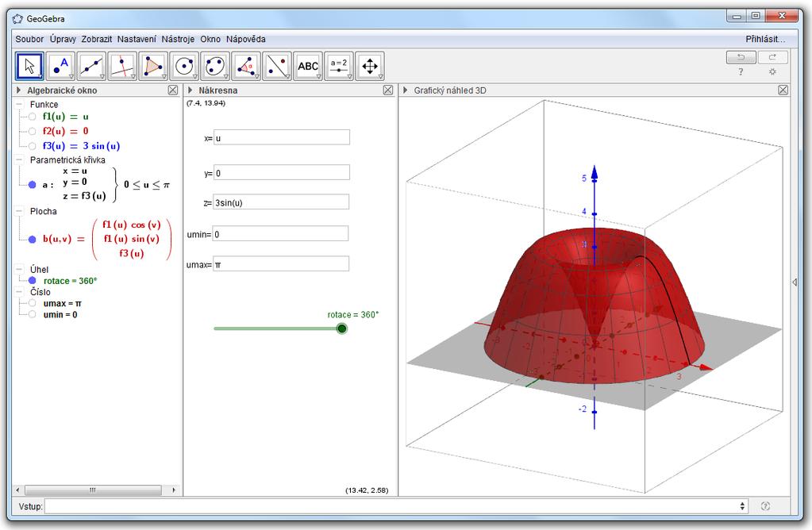The height and width of the screenshot is (530, 812).
Task: Collapse the Plocha group
Action: pyautogui.click(x=19, y=211)
